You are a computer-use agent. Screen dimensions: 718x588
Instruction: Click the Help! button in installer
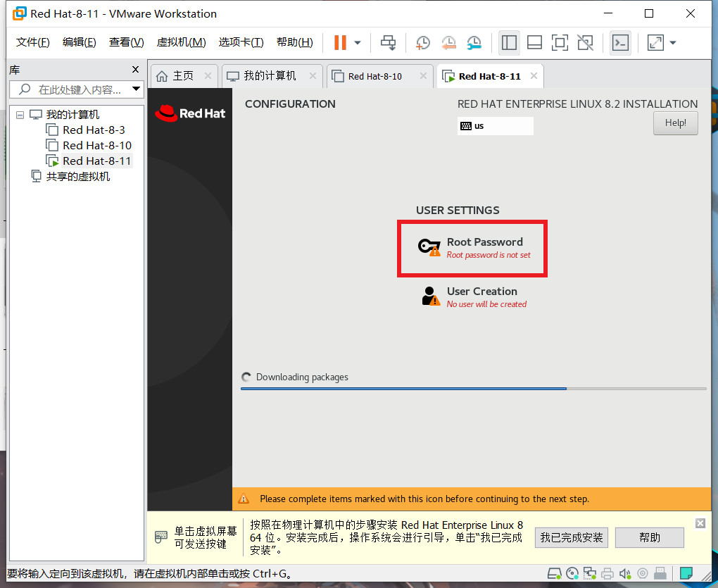[676, 123]
